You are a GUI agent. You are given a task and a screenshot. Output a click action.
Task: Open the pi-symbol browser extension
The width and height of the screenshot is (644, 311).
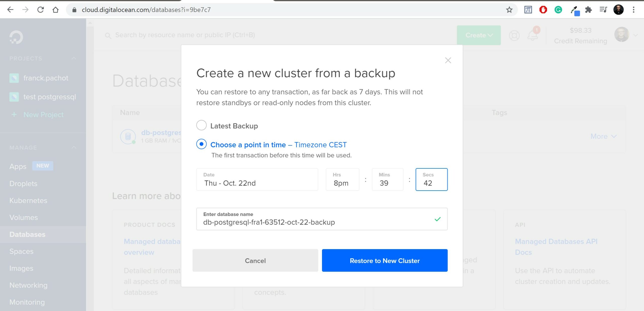528,10
